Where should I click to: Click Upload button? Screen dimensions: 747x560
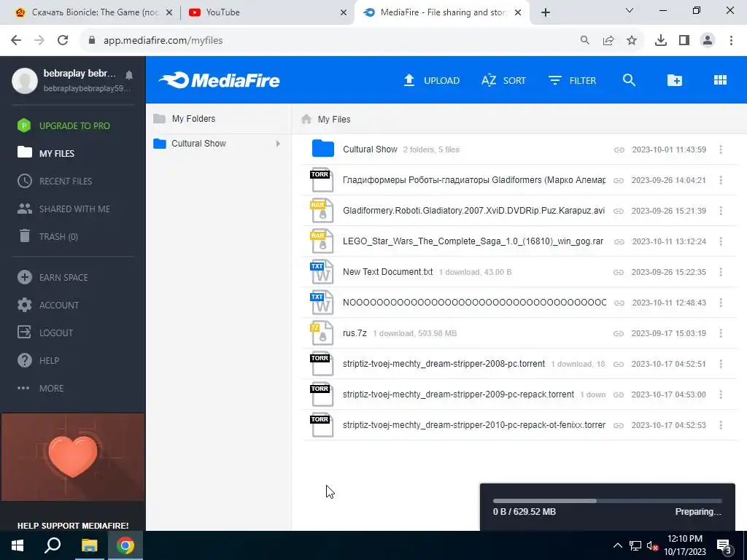click(x=431, y=80)
